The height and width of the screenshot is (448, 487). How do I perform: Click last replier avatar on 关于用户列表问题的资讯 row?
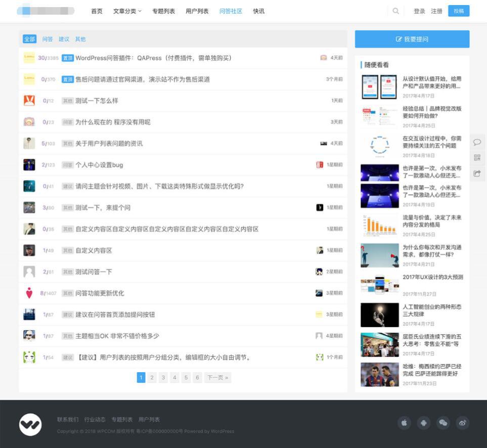[x=323, y=144]
